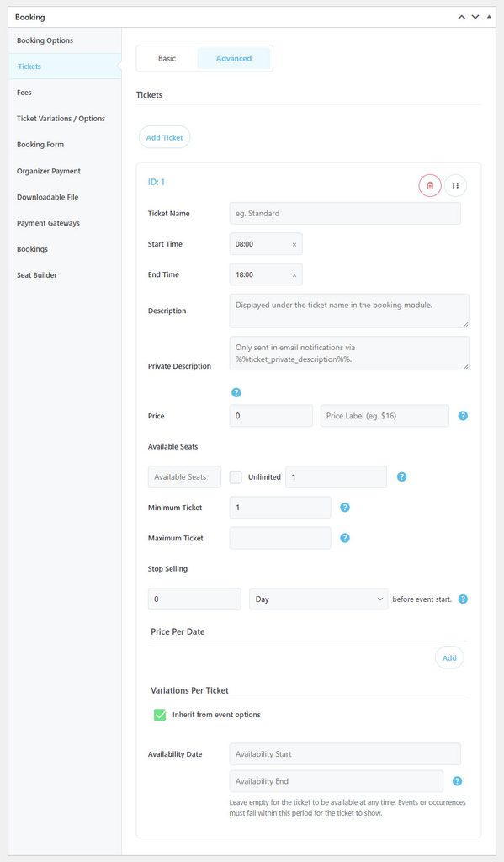The height and width of the screenshot is (862, 504).
Task: Open Ticket Variations / Options
Action: [x=65, y=119]
